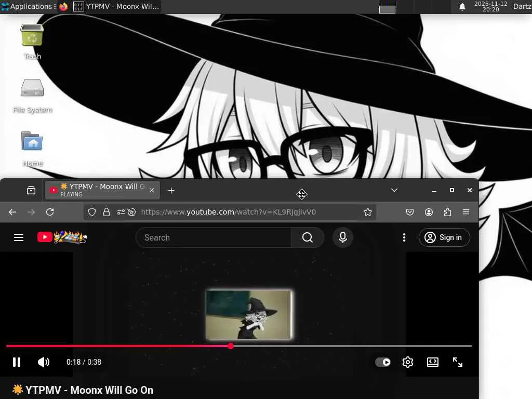Open tracking protection shield
Image resolution: width=532 pixels, height=399 pixels.
[92, 212]
